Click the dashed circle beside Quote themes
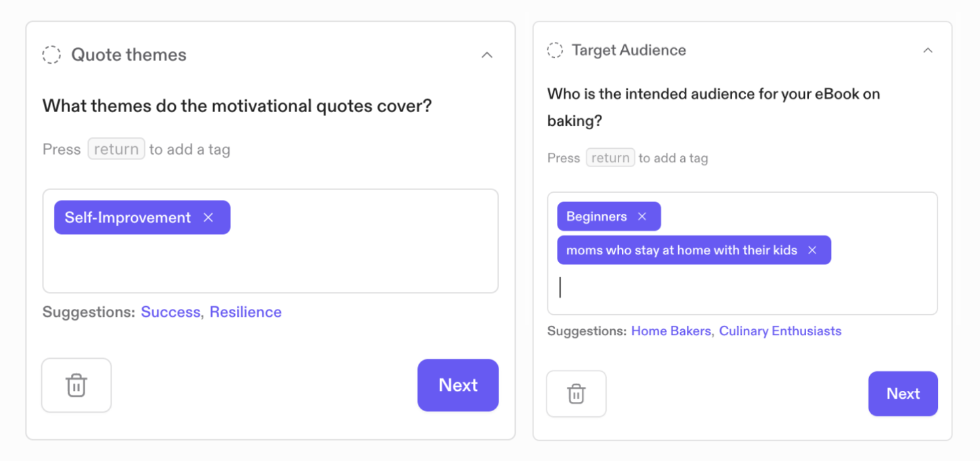The height and width of the screenshot is (461, 980). [52, 55]
